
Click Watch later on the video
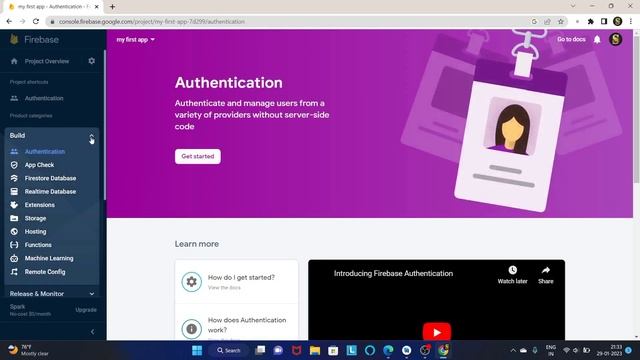pyautogui.click(x=512, y=275)
